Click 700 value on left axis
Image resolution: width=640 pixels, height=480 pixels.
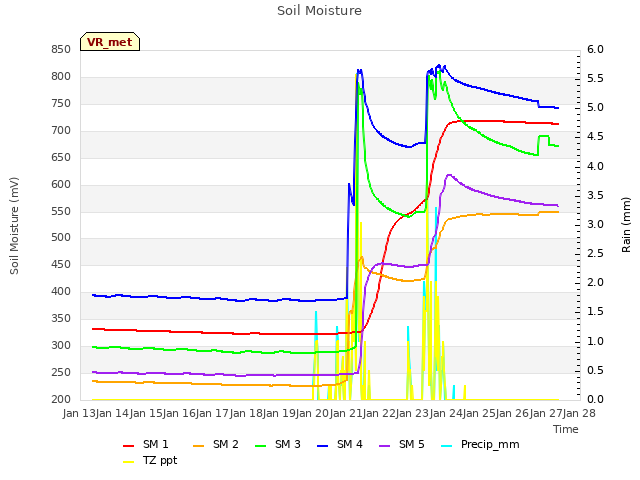(61, 131)
